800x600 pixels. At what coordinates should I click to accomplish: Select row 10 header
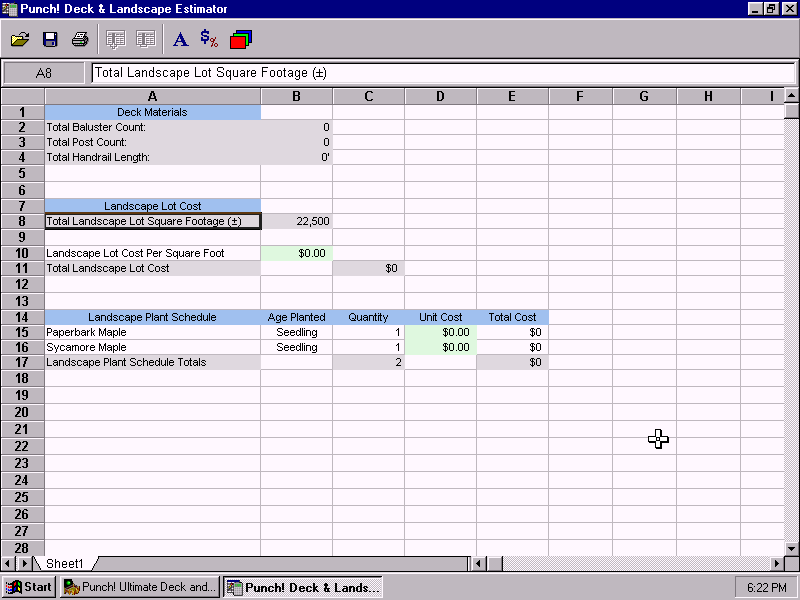22,253
